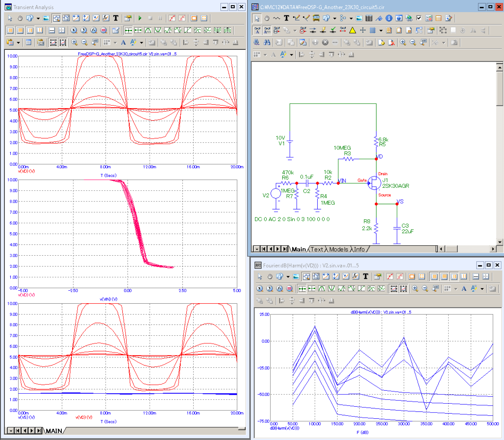Open Info tab in schematic window

click(359, 249)
